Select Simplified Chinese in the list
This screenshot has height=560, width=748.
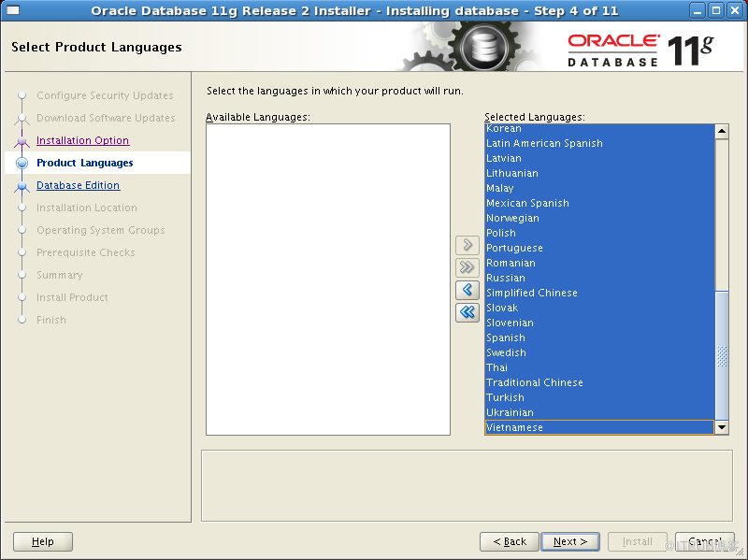[599, 293]
